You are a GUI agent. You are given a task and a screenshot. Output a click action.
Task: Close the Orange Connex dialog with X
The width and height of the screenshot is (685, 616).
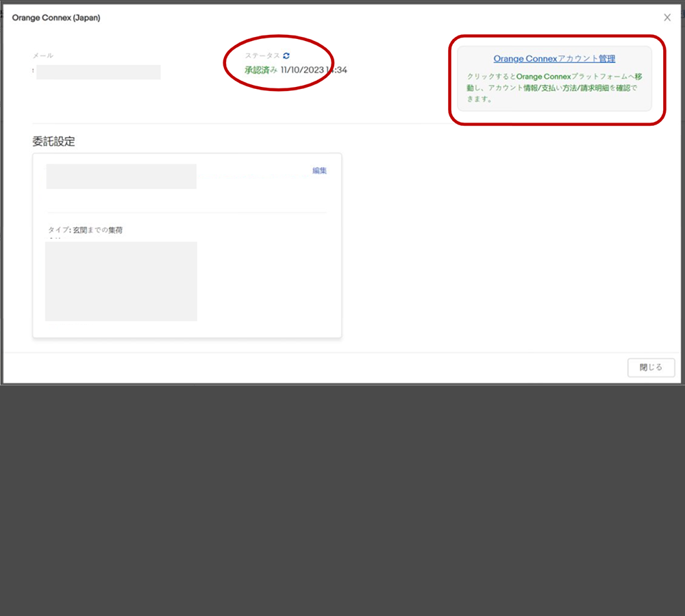coord(667,18)
